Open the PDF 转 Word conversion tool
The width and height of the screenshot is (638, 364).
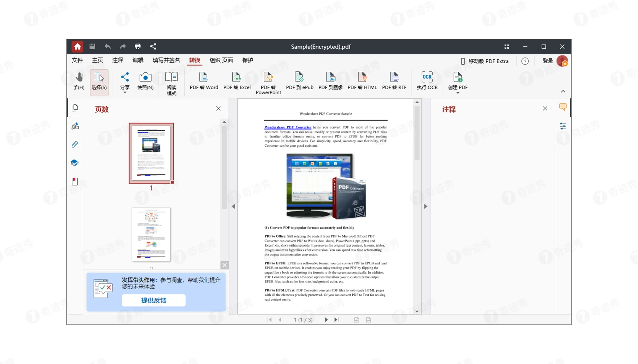(204, 81)
